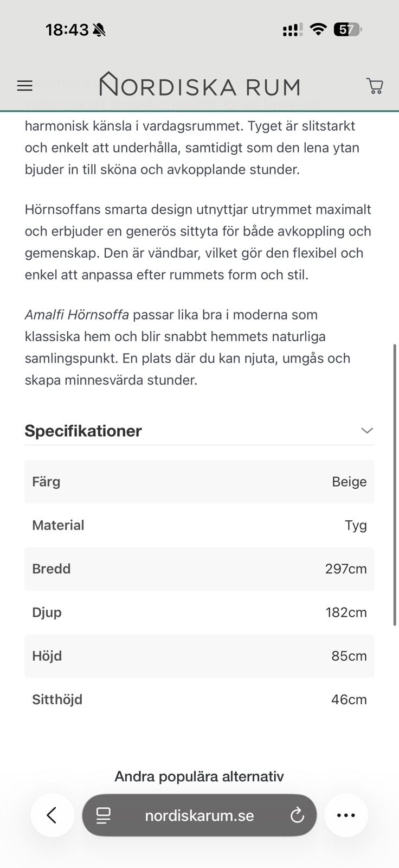Open the page settings icon in address bar
Image resolution: width=399 pixels, height=868 pixels.
click(103, 815)
